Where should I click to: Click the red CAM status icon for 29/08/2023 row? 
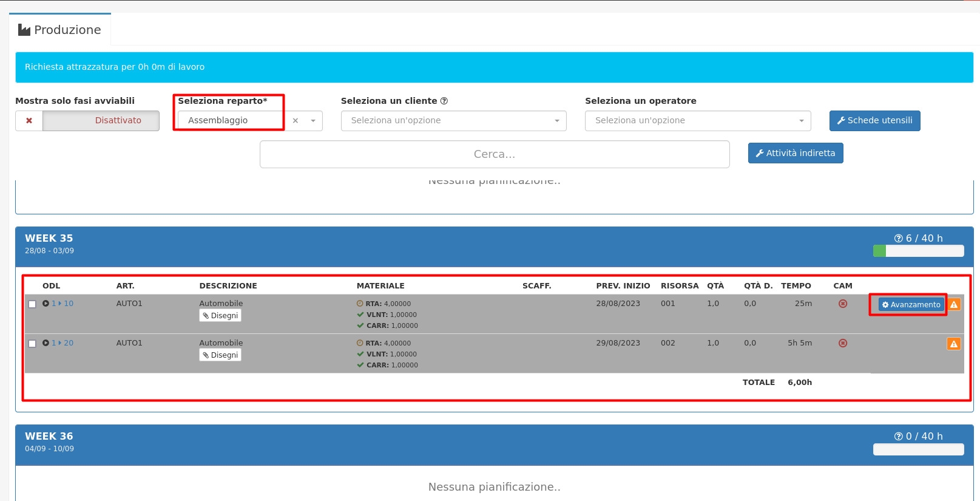pyautogui.click(x=842, y=343)
